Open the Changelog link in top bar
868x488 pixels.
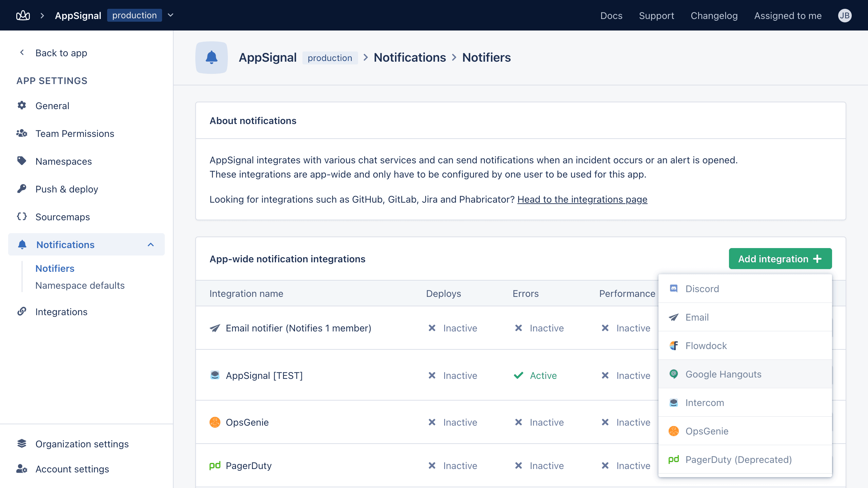click(714, 16)
